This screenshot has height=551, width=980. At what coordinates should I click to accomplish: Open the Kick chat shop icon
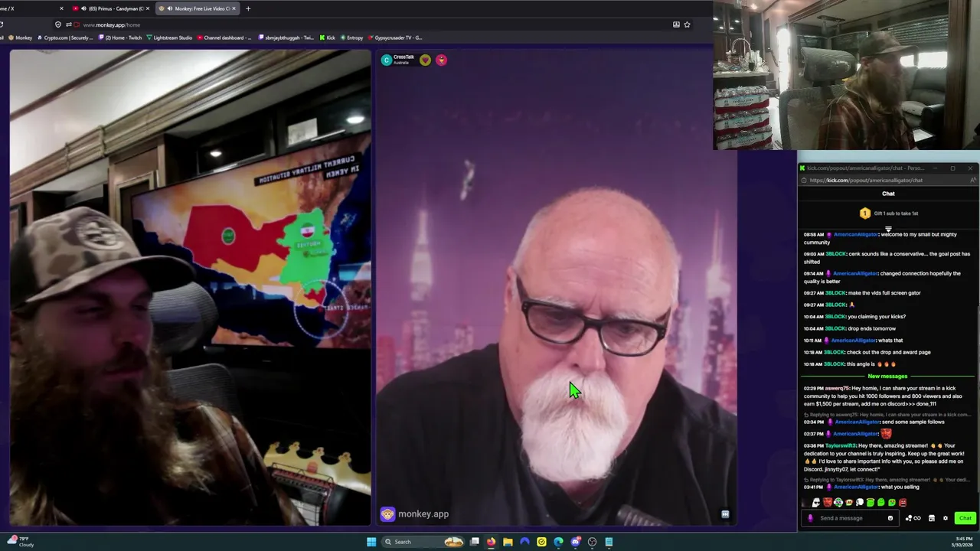pos(931,518)
